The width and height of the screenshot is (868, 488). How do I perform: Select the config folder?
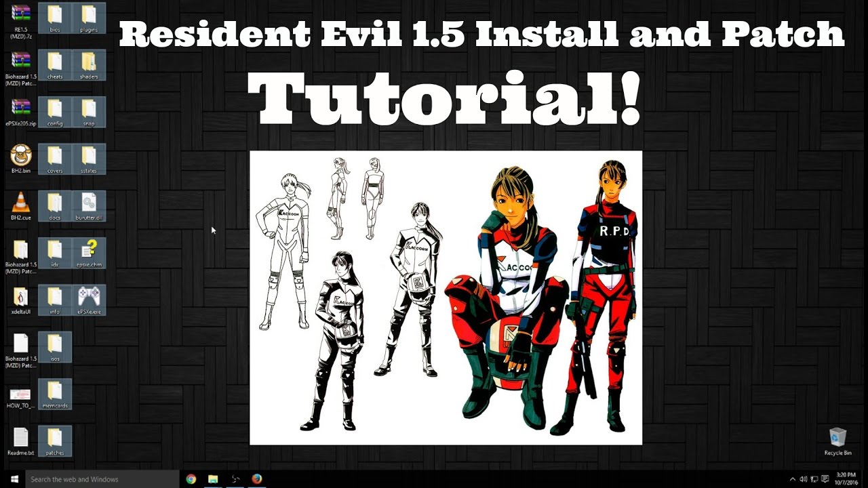55,112
